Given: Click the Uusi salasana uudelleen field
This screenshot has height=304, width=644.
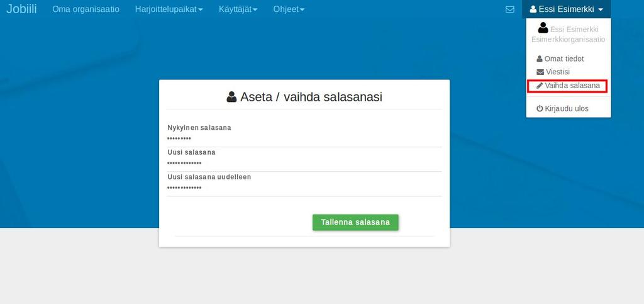Looking at the screenshot, I should pos(304,188).
